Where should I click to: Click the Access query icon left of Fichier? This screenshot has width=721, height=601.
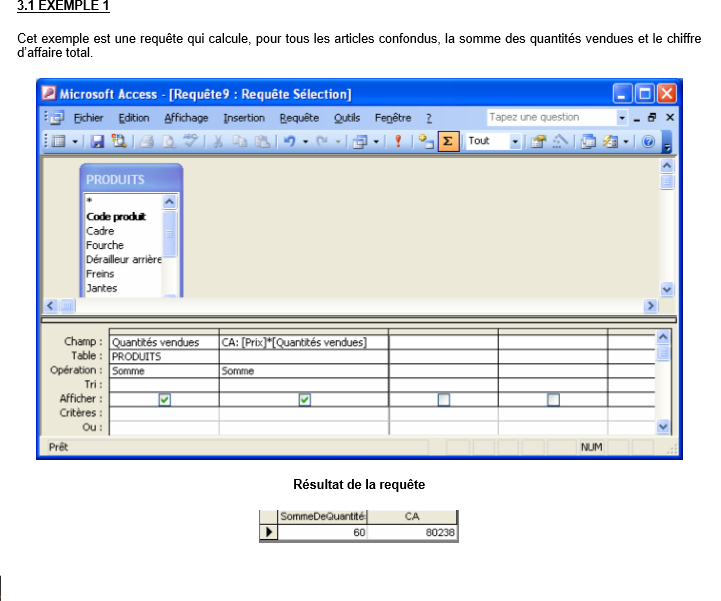57,118
